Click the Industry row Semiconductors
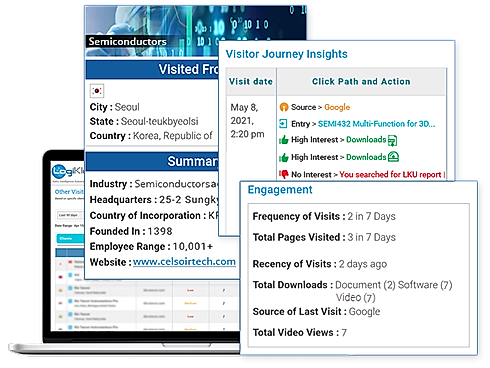 [x=154, y=184]
